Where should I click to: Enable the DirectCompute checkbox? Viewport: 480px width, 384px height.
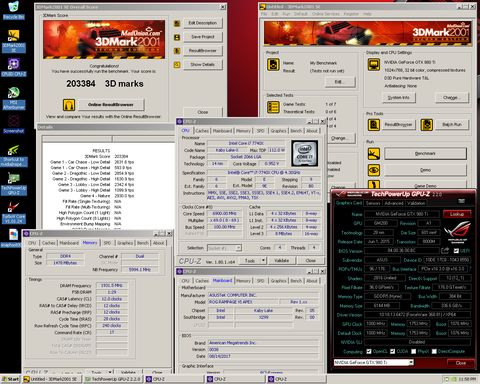coord(434,351)
